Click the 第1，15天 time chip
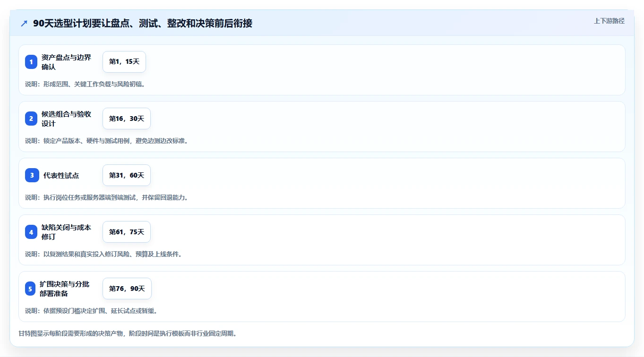This screenshot has width=644, height=357. click(124, 62)
